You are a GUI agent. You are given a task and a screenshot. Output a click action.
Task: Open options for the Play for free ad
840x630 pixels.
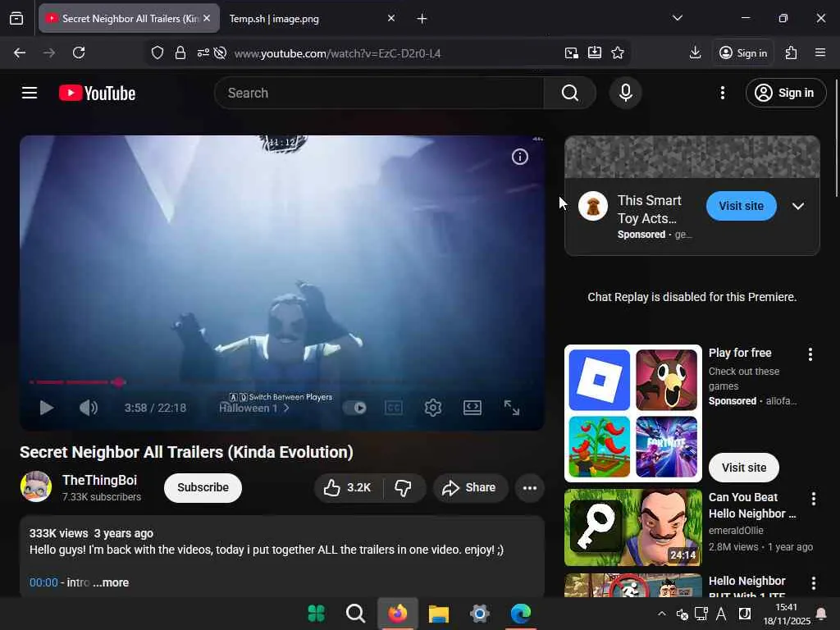coord(810,354)
